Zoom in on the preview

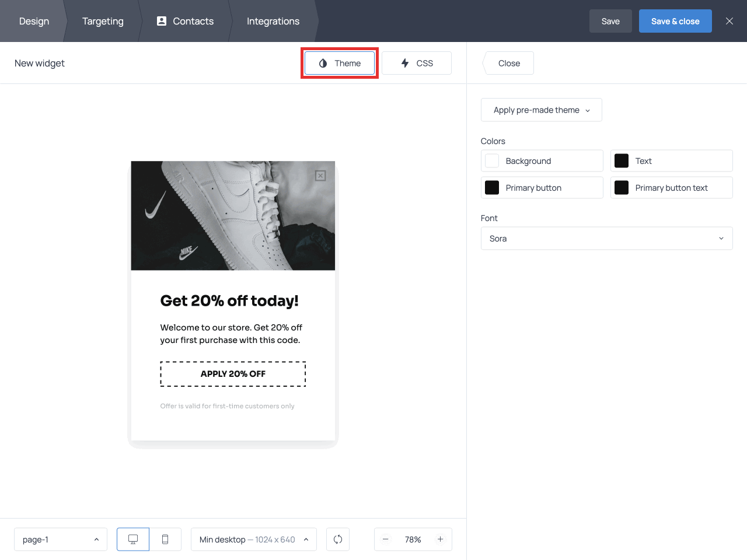tap(440, 539)
